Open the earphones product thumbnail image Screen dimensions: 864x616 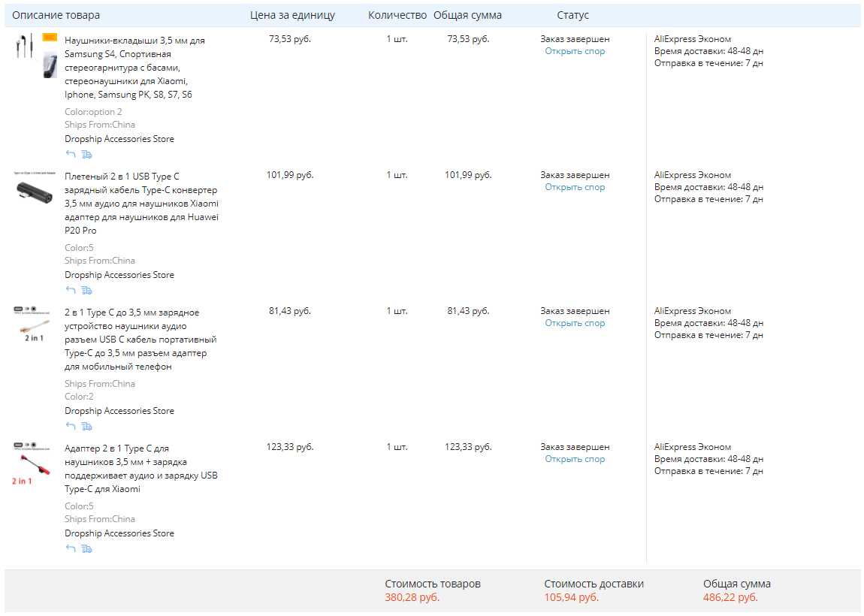tap(35, 55)
